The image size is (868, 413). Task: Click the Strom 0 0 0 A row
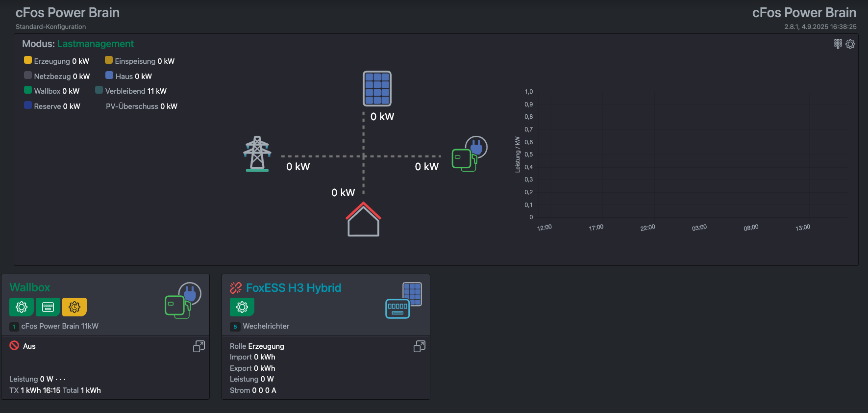[x=253, y=390]
